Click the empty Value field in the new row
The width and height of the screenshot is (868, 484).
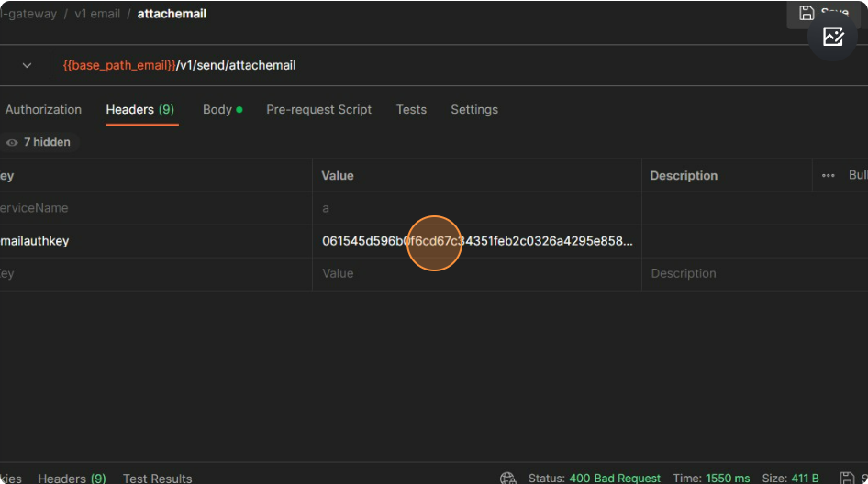475,273
